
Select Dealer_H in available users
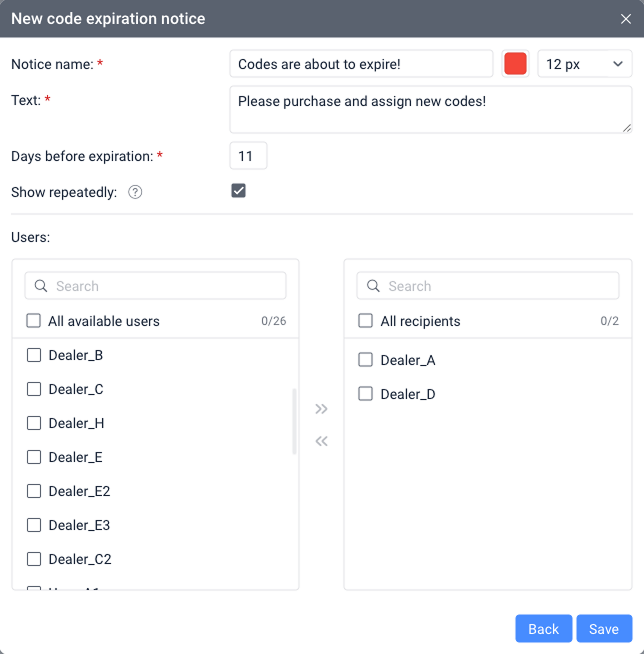[x=34, y=423]
